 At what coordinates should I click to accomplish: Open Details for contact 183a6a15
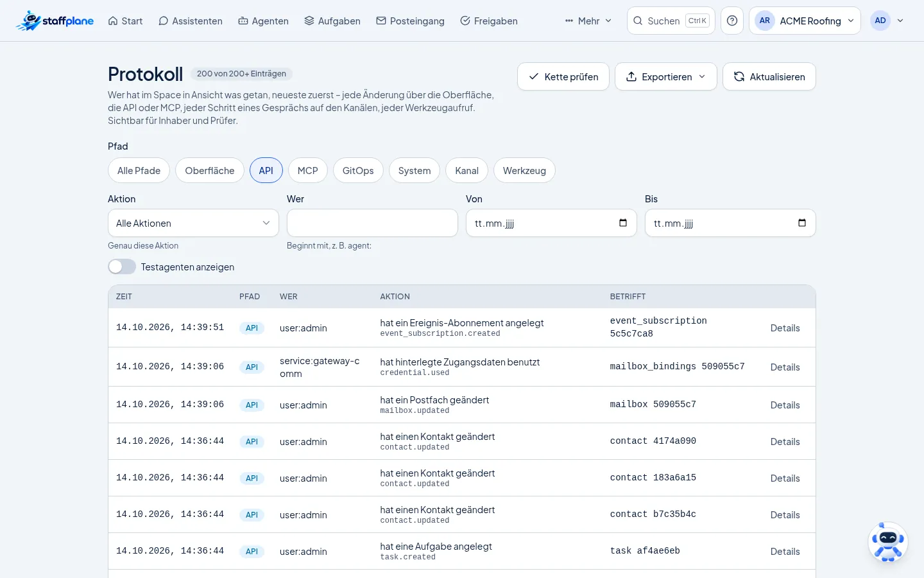tap(785, 478)
